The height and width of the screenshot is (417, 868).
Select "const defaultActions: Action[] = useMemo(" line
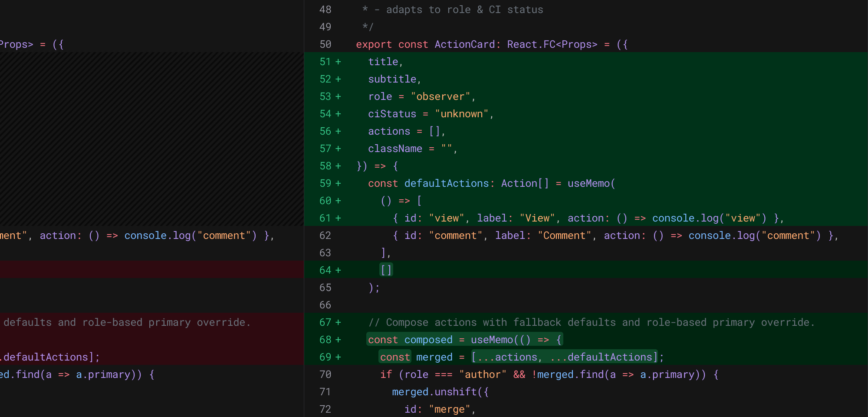tap(492, 183)
